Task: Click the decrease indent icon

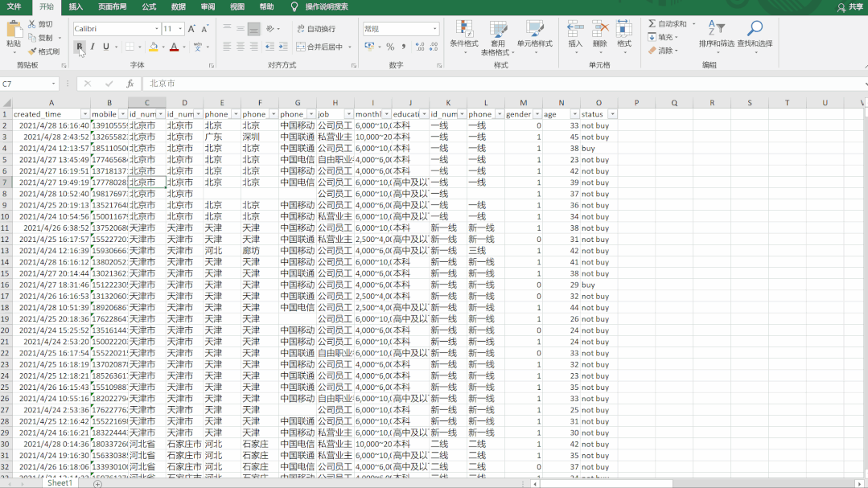Action: coord(269,47)
